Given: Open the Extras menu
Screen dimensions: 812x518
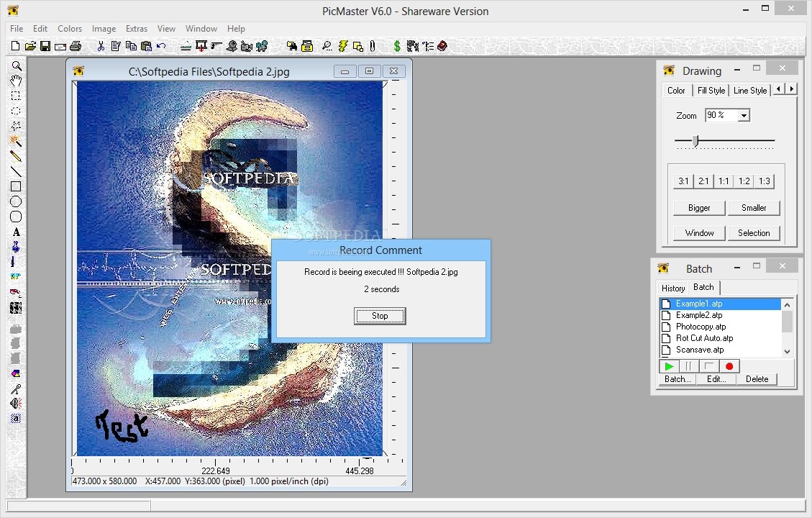Looking at the screenshot, I should coord(137,29).
